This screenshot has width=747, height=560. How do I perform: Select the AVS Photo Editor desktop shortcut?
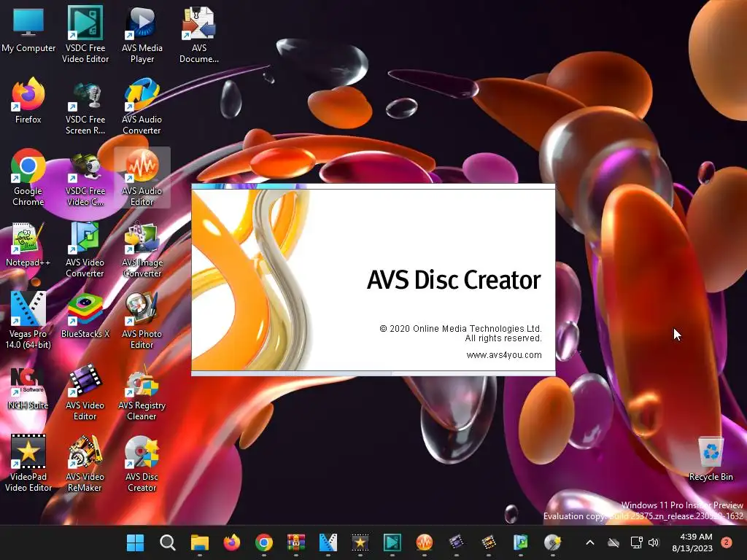coord(142,321)
